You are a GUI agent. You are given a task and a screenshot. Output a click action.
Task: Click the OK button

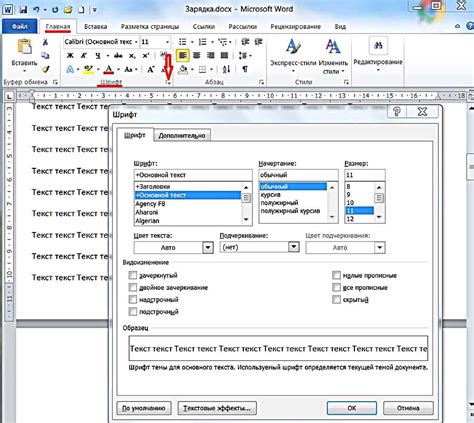[352, 408]
